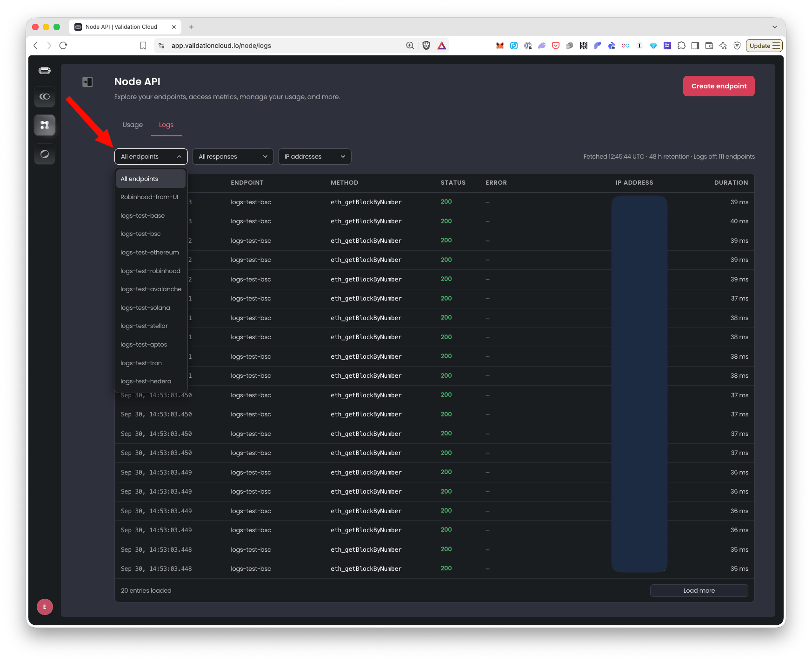812x662 pixels.
Task: Click the 35 ms duration in last row
Action: 739,569
